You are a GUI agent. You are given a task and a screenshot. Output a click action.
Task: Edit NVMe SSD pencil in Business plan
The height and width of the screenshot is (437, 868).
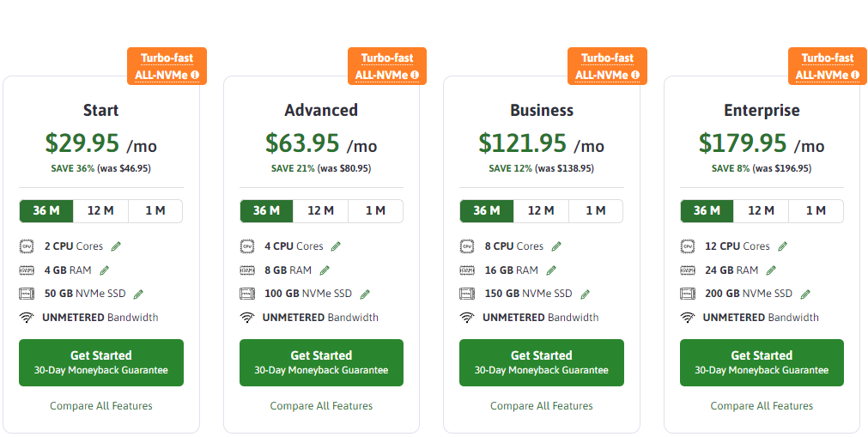(586, 294)
